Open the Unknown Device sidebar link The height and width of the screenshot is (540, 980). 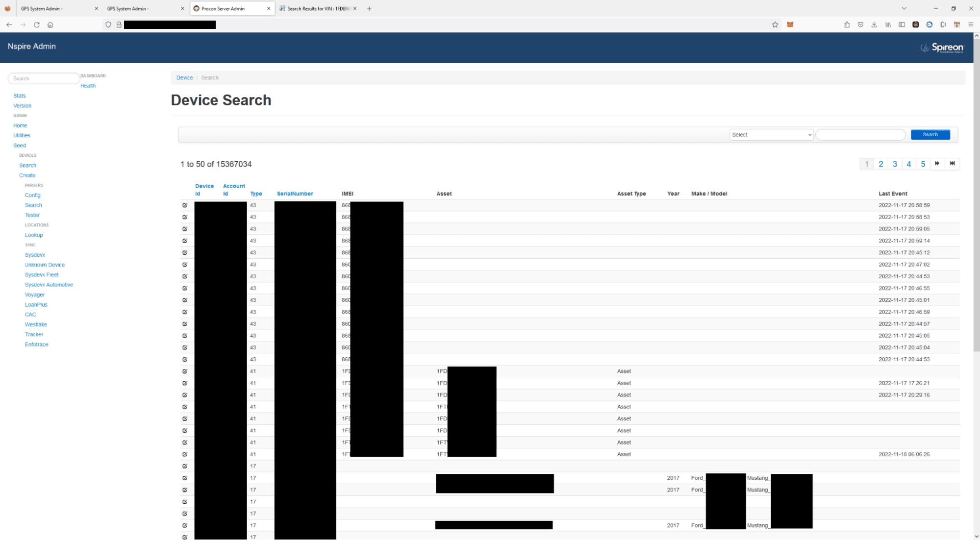(x=45, y=265)
